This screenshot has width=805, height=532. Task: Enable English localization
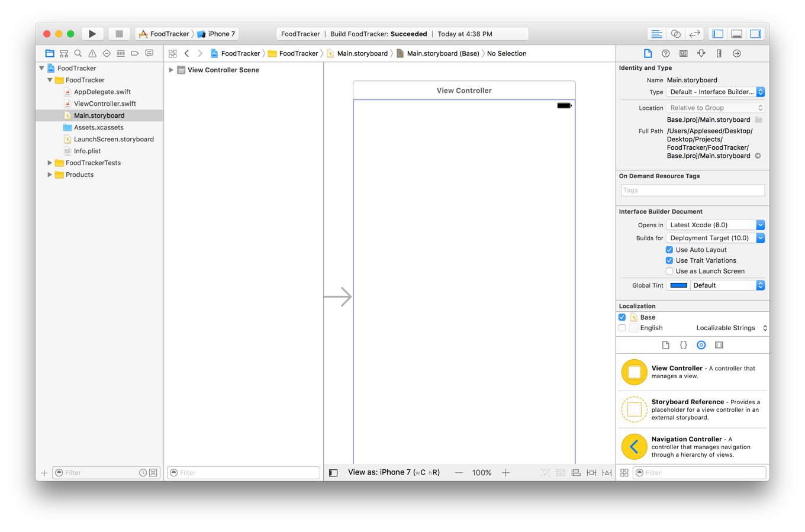(622, 328)
